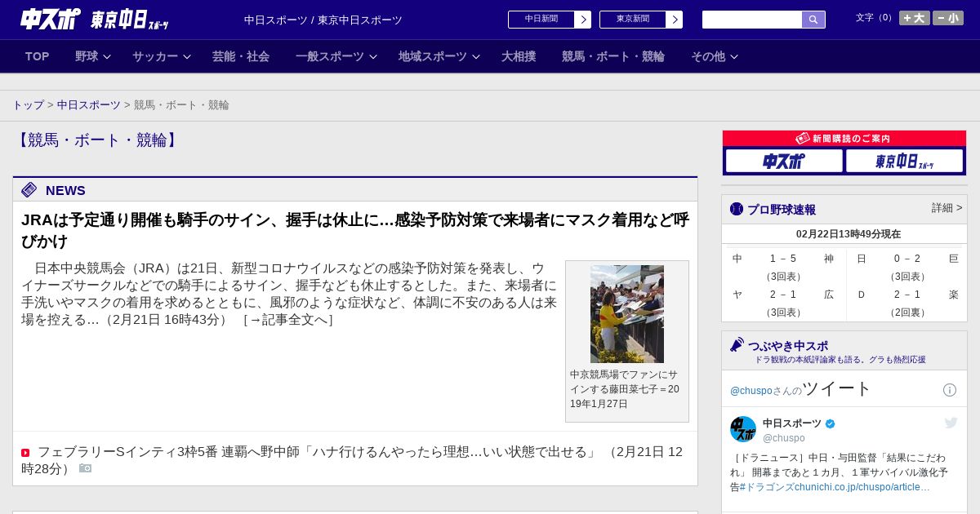Click the magnifier search button
The image size is (980, 514).
point(813,20)
